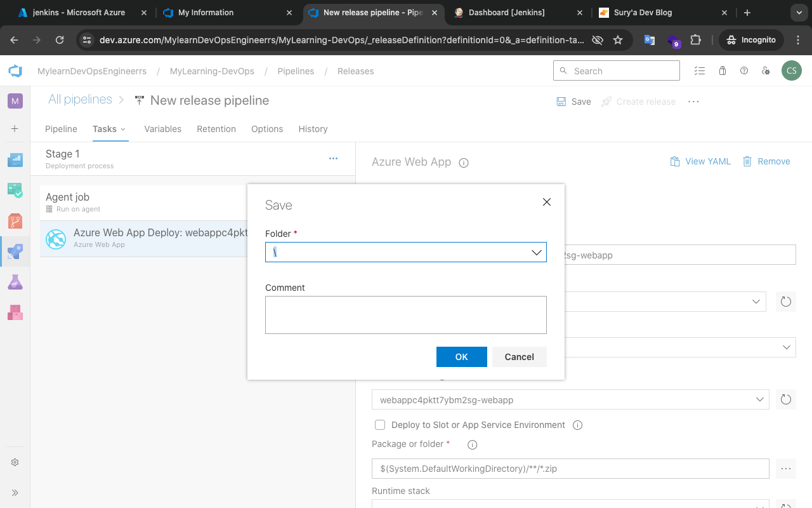Edit the Package or folder path field
The image size is (812, 508).
pyautogui.click(x=570, y=469)
